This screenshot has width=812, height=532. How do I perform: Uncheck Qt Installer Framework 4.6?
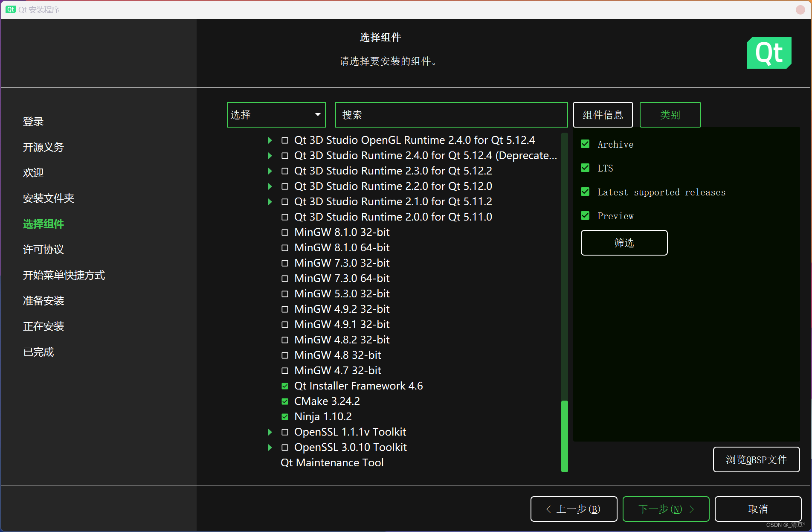click(285, 386)
